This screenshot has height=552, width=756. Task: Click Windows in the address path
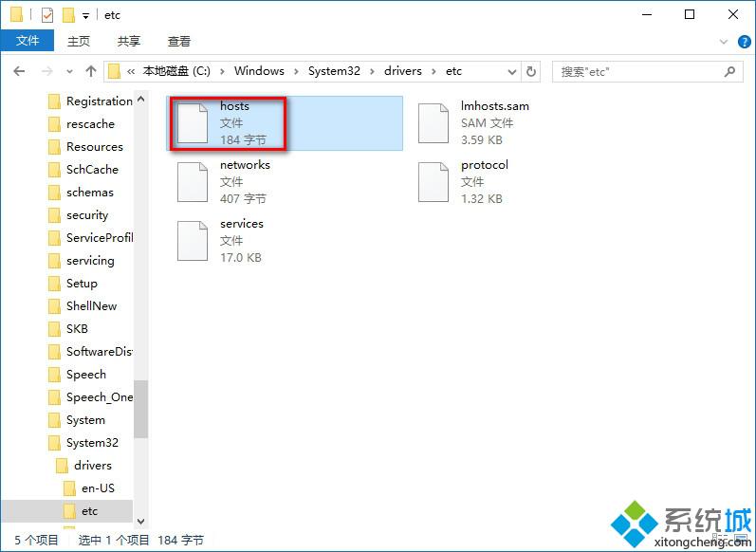tap(259, 71)
